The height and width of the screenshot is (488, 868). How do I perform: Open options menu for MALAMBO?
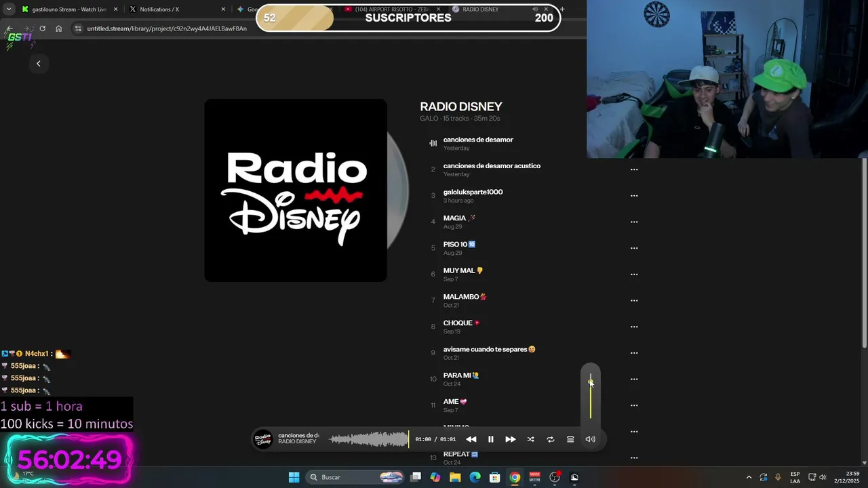pos(634,300)
